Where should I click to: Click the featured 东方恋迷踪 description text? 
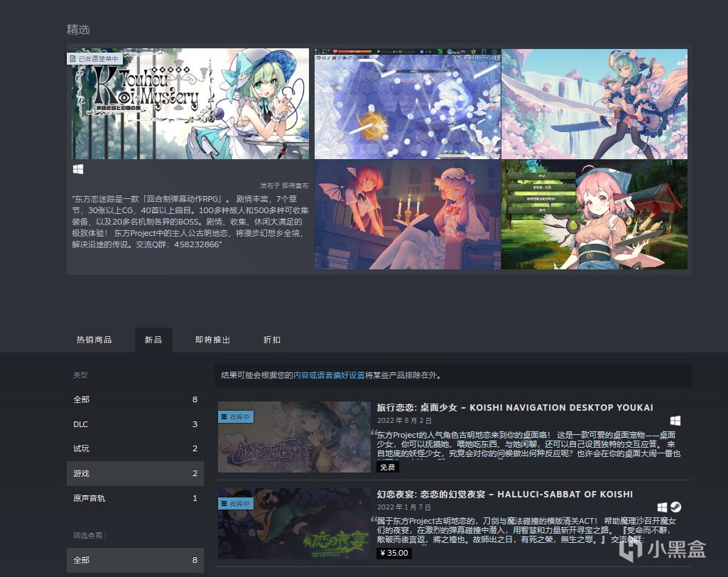[190, 222]
